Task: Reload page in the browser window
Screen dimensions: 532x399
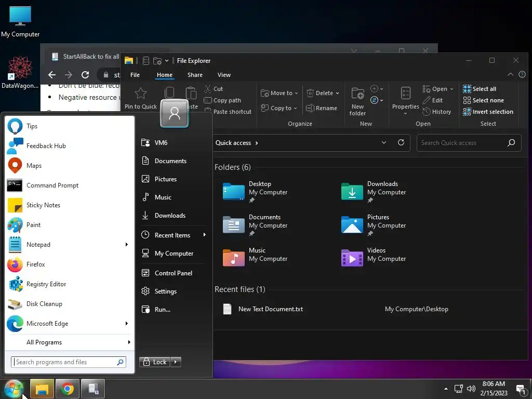Action: [x=85, y=75]
